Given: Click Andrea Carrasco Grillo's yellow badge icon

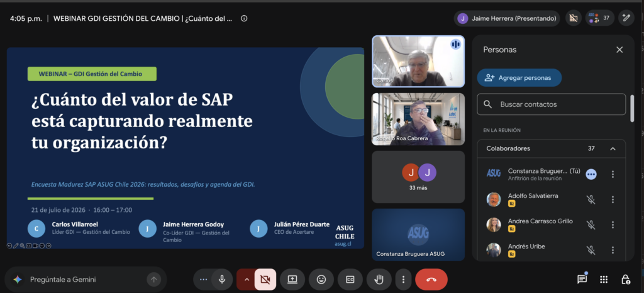Looking at the screenshot, I should pos(512,229).
